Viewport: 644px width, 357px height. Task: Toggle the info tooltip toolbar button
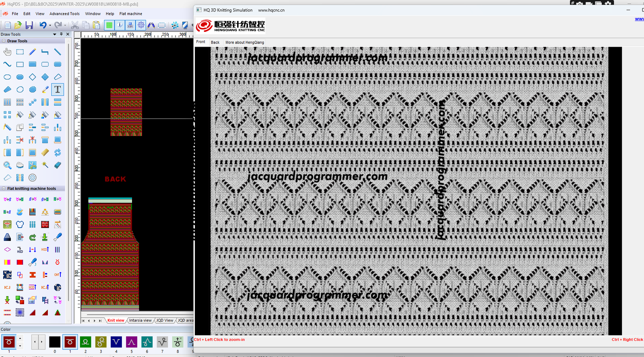(x=120, y=25)
